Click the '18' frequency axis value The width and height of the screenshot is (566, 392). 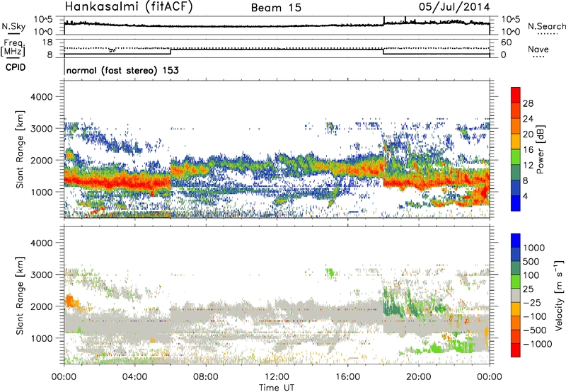pos(47,42)
